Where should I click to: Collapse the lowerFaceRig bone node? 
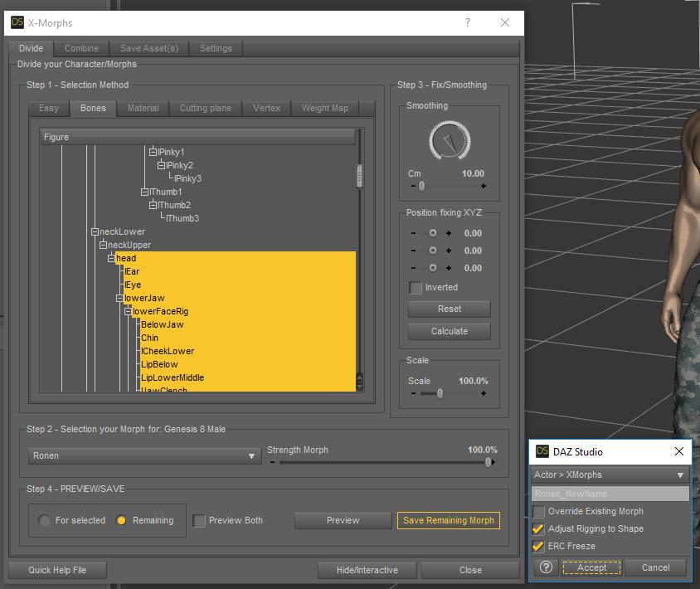point(128,311)
